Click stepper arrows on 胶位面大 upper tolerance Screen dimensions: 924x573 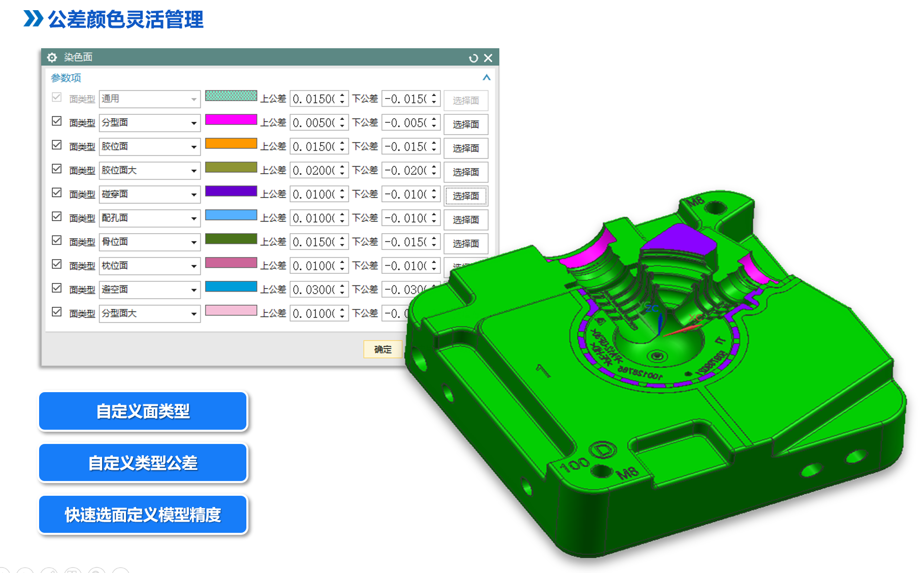[x=342, y=171]
